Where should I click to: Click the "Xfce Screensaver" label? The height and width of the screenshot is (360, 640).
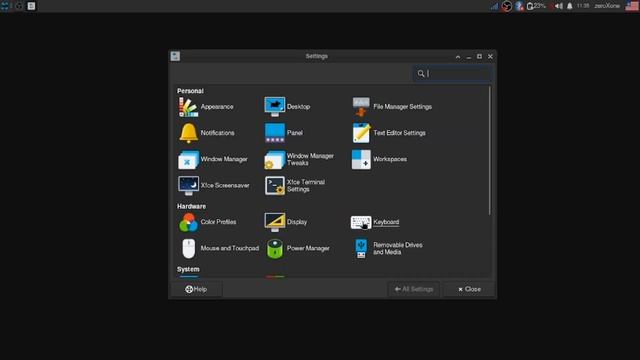pyautogui.click(x=225, y=185)
